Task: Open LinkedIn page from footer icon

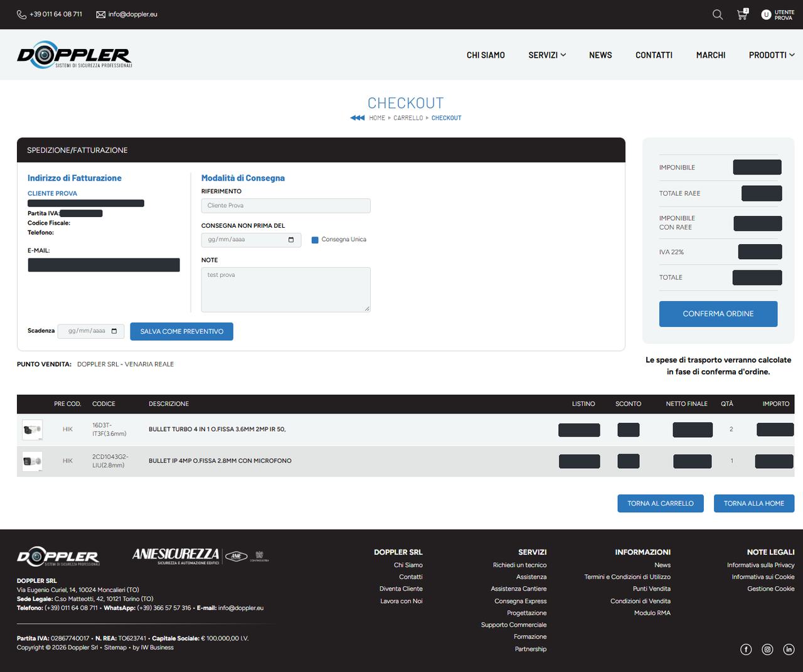Action: (x=789, y=649)
